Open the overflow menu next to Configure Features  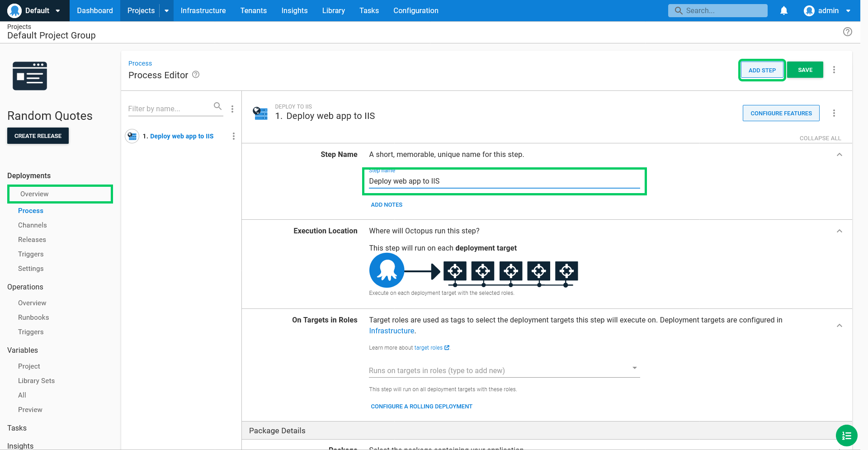tap(834, 113)
